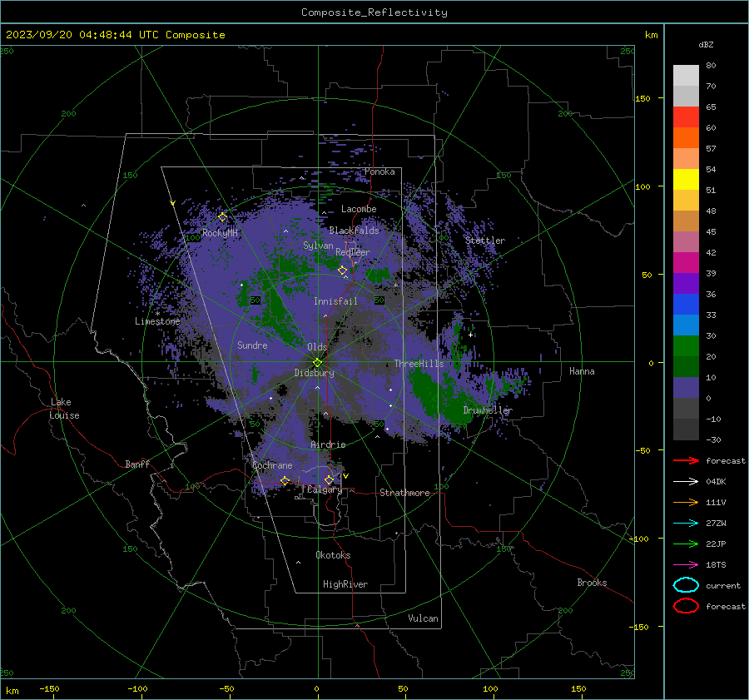The image size is (749, 700).
Task: Click the Didsbury city label
Action: [x=314, y=373]
